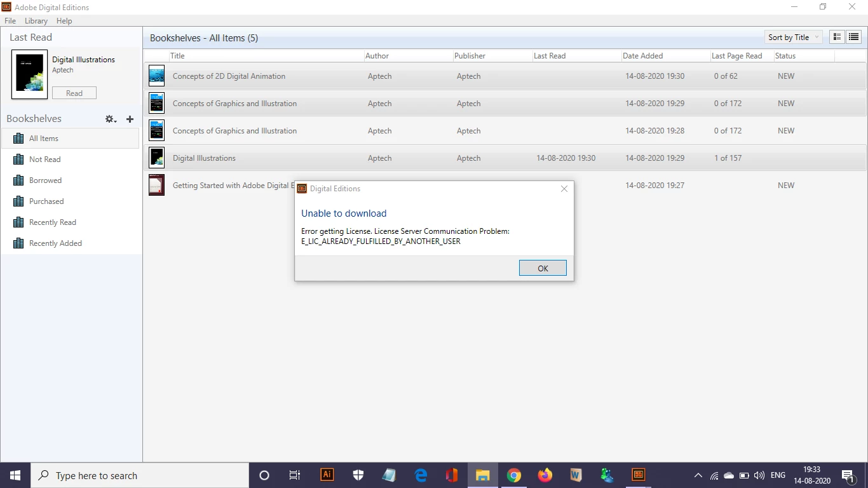Click the Recently Added bookshelf icon
This screenshot has height=488, width=868.
coord(18,243)
